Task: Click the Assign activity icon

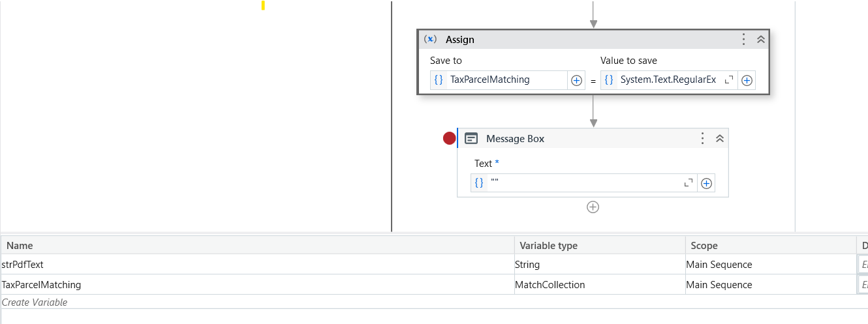Action: [430, 40]
